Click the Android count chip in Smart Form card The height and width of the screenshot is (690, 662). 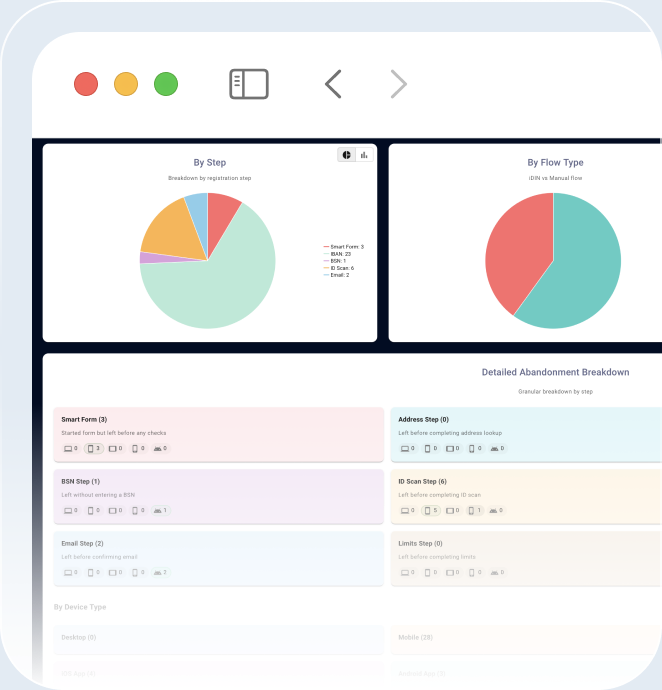coord(160,448)
